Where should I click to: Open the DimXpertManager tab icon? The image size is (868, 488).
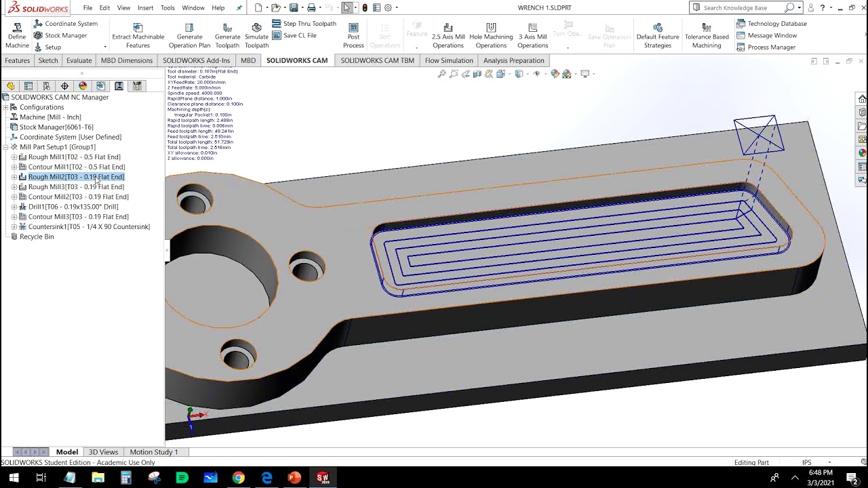point(64,86)
